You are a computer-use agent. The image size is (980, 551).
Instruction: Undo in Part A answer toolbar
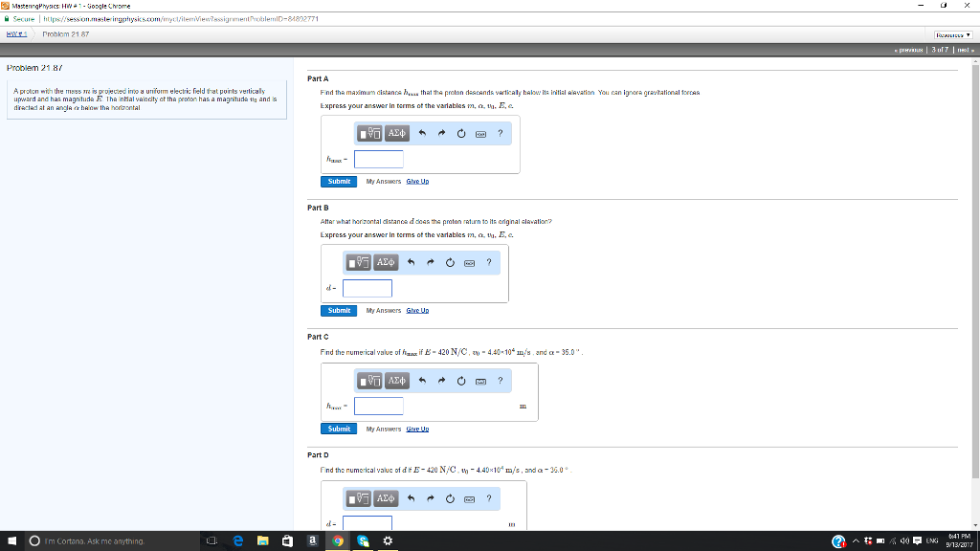pos(422,133)
